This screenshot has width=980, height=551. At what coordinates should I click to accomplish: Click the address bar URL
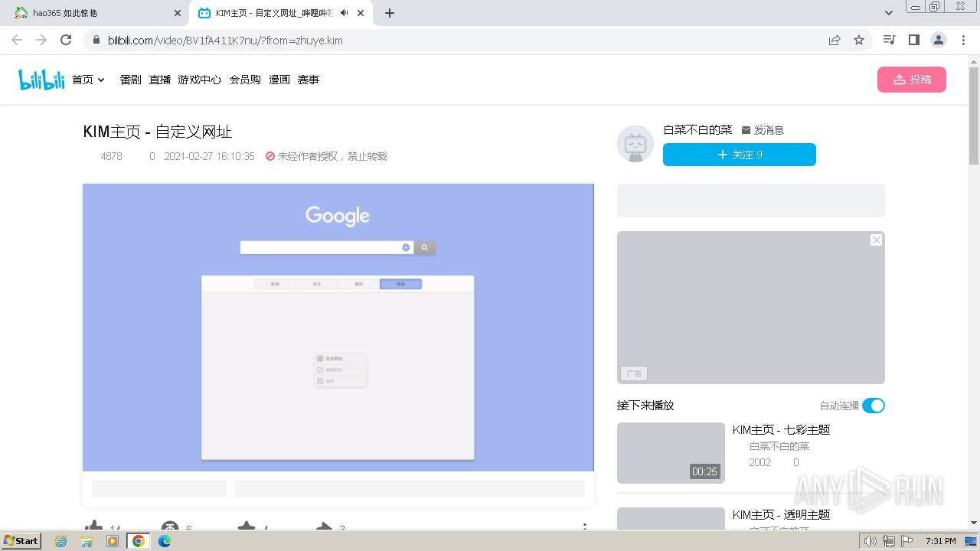225,41
